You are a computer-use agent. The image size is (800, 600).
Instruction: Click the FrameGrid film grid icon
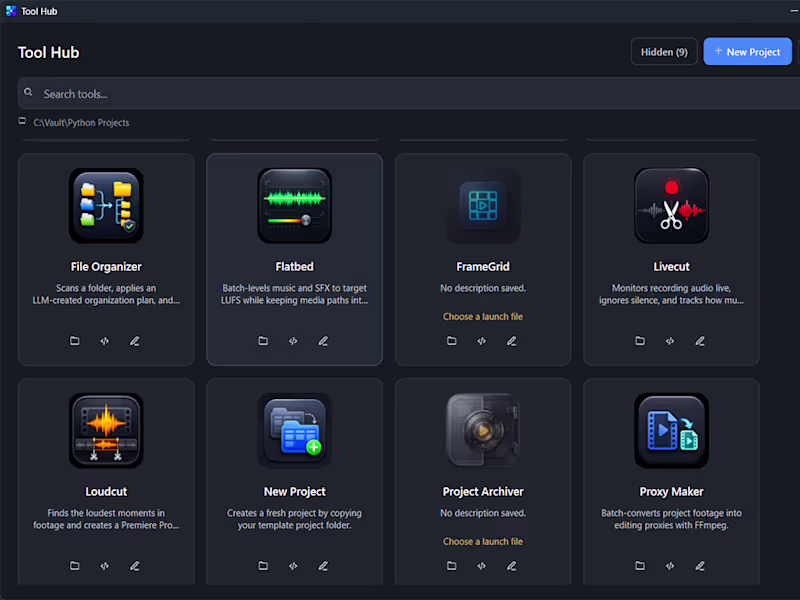click(x=483, y=206)
